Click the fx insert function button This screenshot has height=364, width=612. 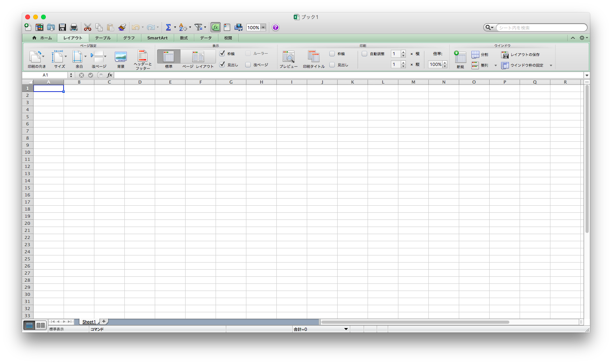tap(110, 75)
